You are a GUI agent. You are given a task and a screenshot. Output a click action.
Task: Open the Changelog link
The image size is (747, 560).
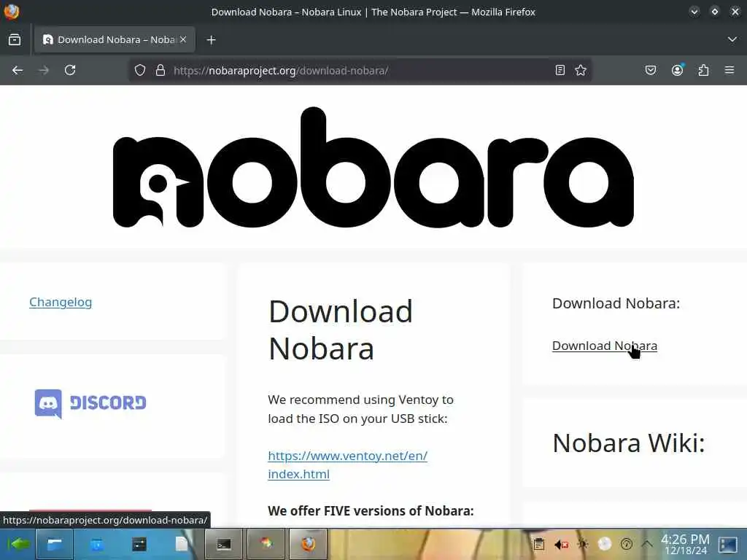(x=61, y=303)
